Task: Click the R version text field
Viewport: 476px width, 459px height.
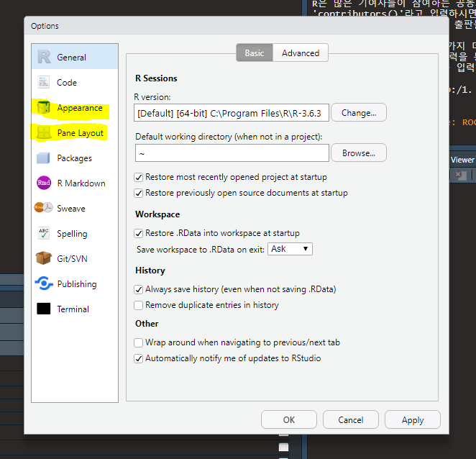Action: [x=232, y=113]
